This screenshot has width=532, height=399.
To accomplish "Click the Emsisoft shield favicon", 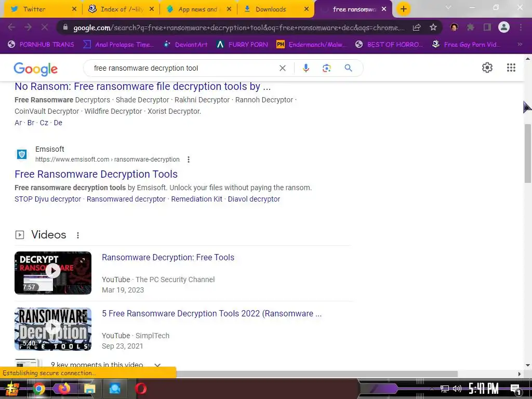I will pyautogui.click(x=22, y=154).
